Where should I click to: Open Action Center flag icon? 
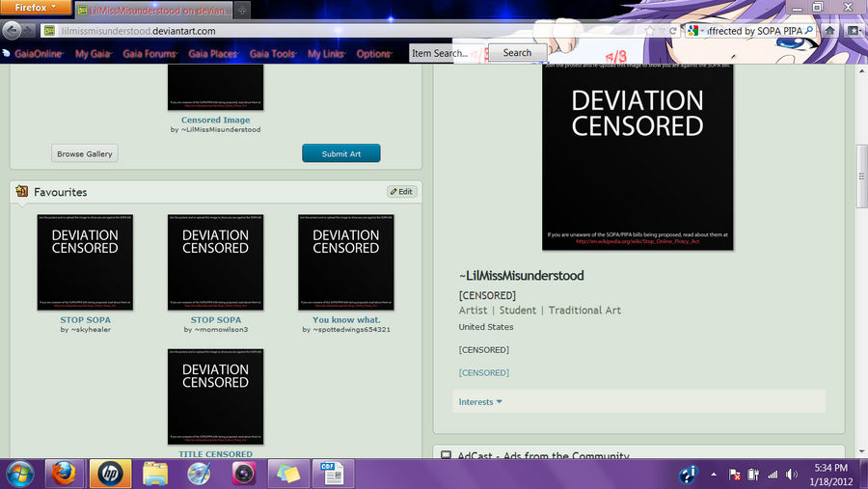tap(735, 475)
